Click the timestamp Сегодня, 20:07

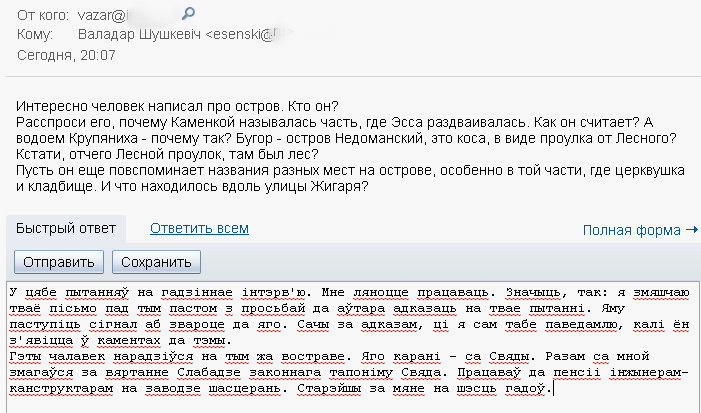[x=60, y=53]
